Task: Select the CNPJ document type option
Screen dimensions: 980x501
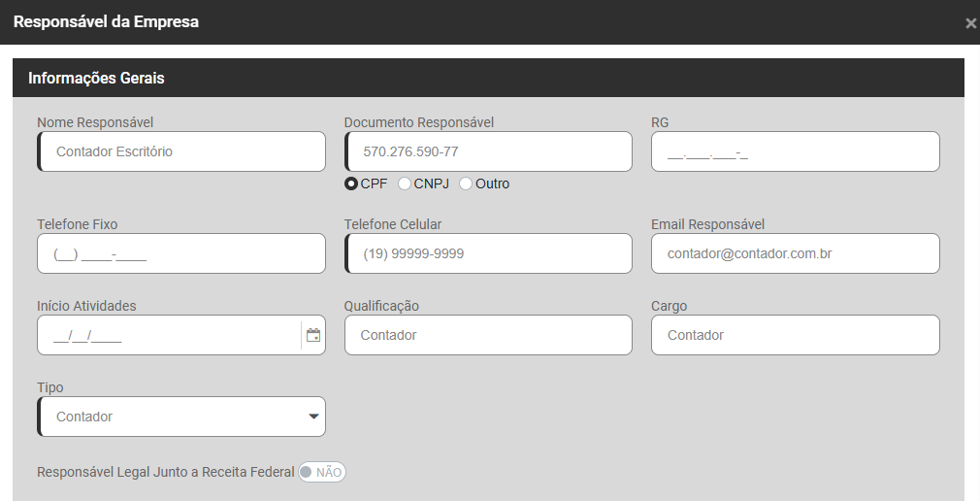Action: point(405,184)
